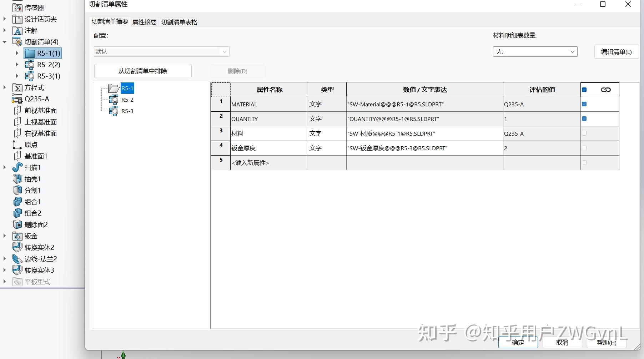Viewport: 644px width, 359px height.
Task: Check the 键入新属性 row checkbox
Action: pos(584,162)
